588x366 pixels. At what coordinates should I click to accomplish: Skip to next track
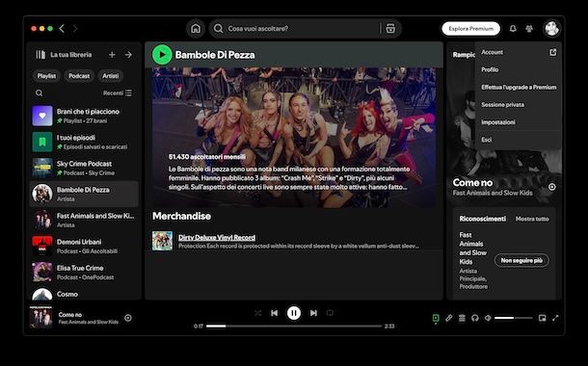(313, 313)
